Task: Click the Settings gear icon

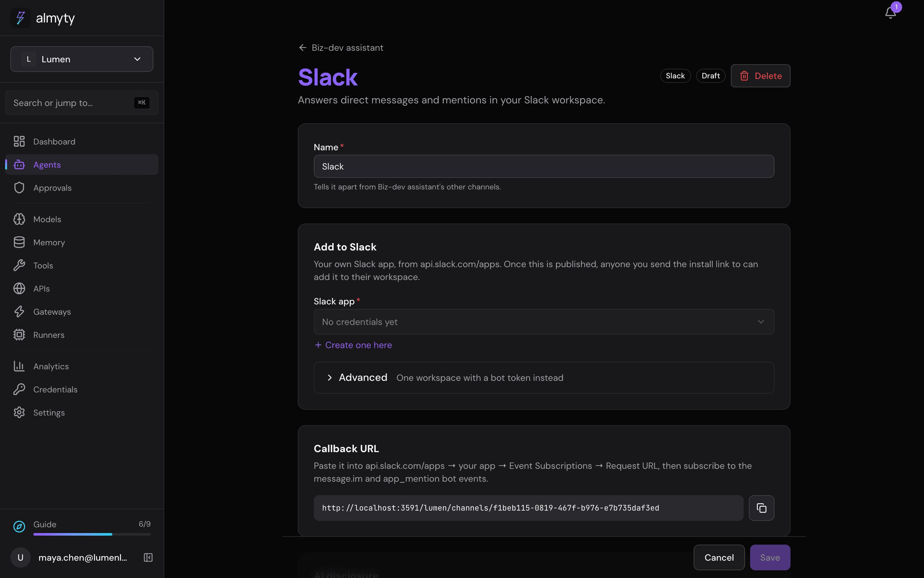Action: (19, 413)
